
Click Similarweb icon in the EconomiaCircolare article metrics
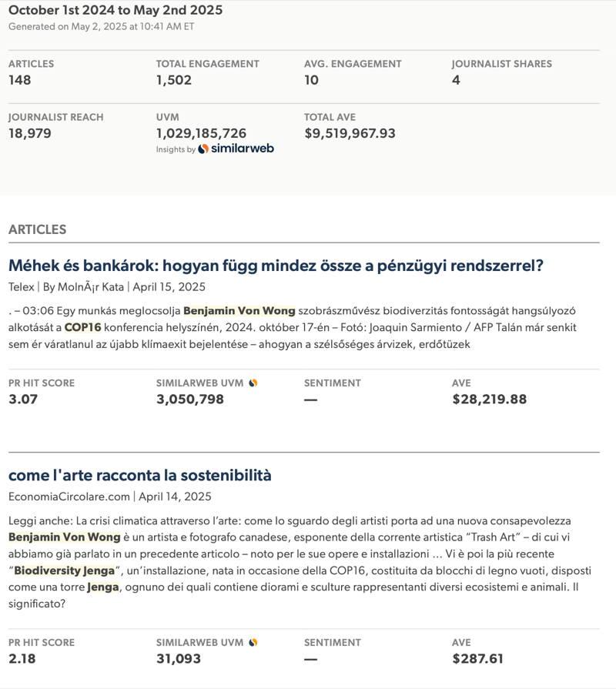click(253, 642)
